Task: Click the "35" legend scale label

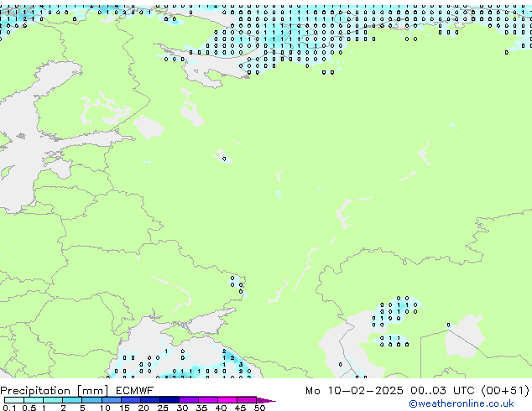Action: [201, 408]
